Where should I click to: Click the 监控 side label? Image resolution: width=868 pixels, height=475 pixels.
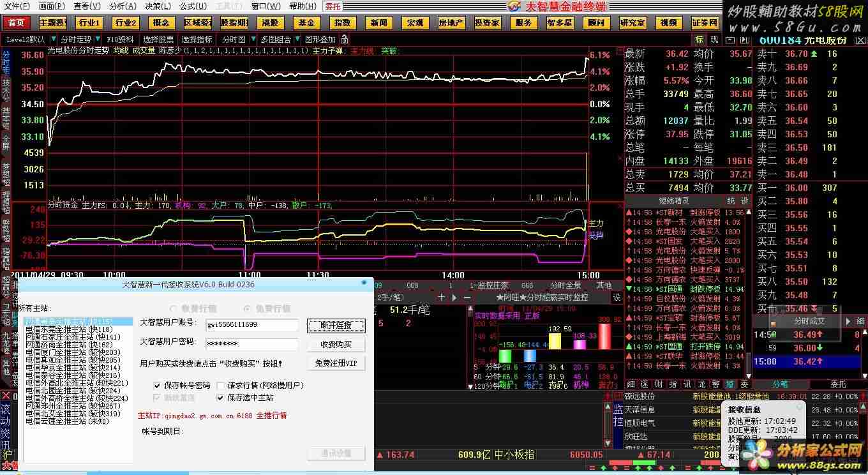[618, 416]
